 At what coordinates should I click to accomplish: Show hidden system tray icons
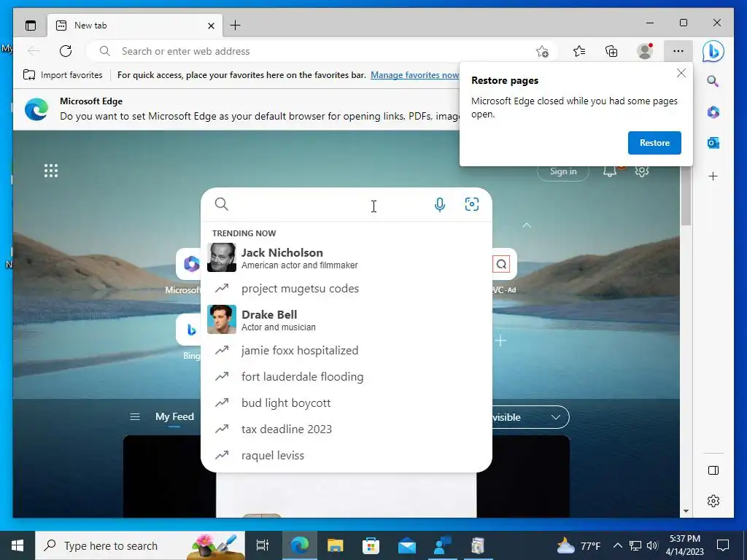point(617,545)
